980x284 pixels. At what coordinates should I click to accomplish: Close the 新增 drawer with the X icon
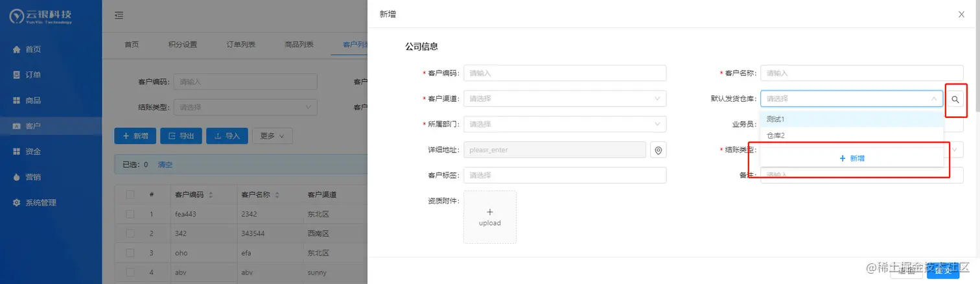coord(961,14)
